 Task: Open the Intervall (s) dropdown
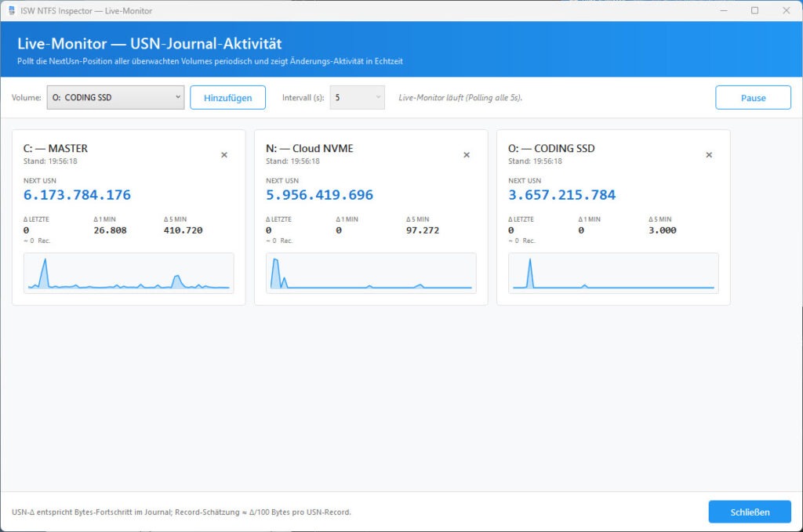(x=357, y=97)
